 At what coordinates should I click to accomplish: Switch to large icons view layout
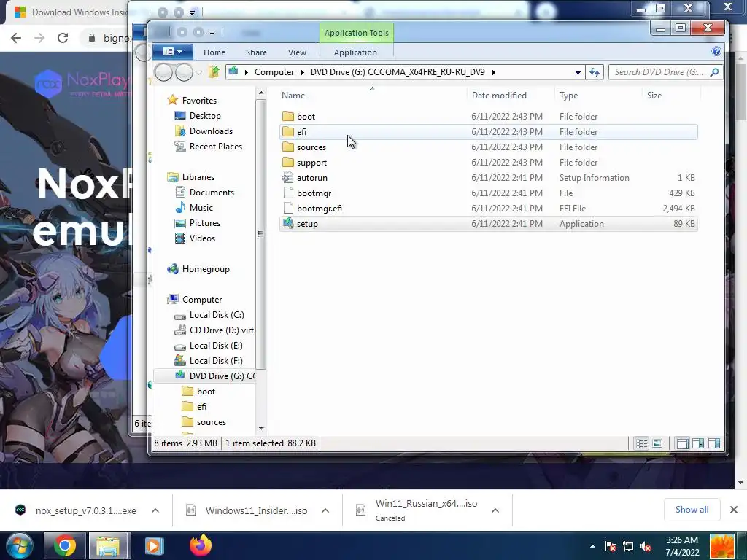click(x=657, y=444)
